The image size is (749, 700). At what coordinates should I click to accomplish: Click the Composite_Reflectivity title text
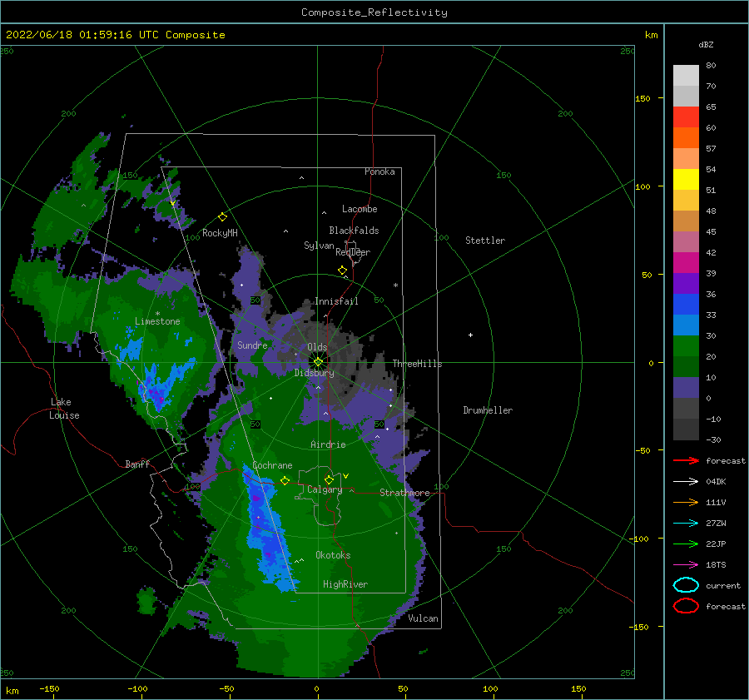click(x=374, y=12)
